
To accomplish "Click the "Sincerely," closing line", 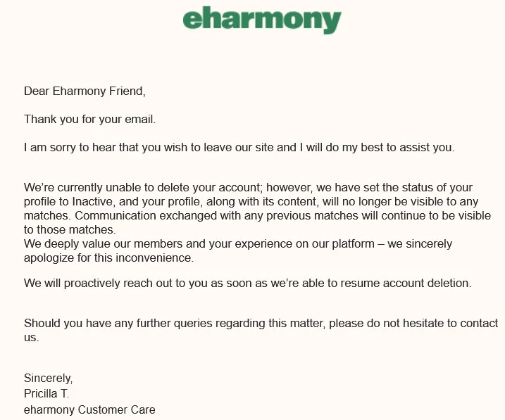I will click(48, 378).
